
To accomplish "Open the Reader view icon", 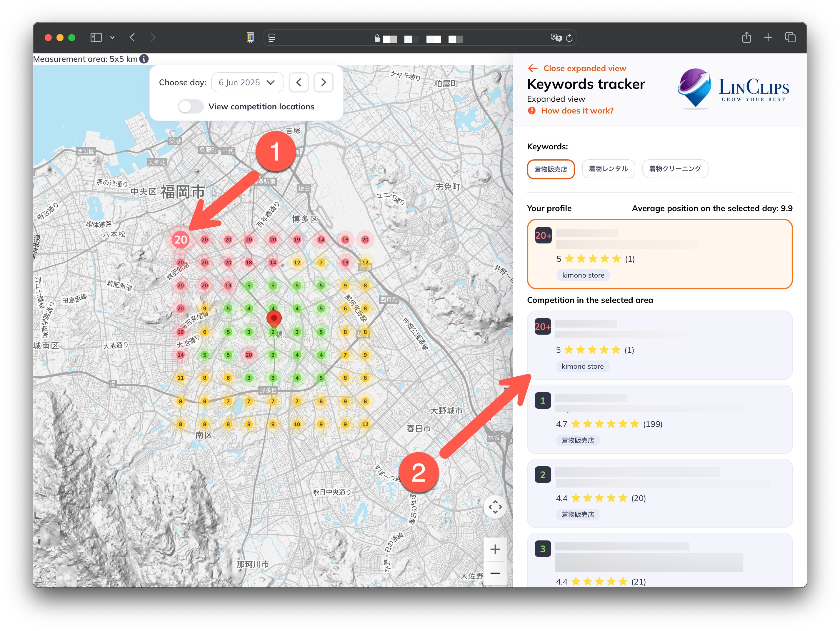I will click(272, 38).
